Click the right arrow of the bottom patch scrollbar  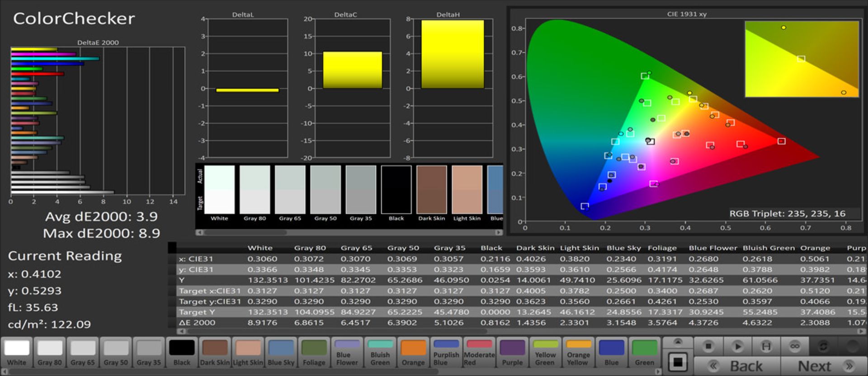(x=658, y=372)
